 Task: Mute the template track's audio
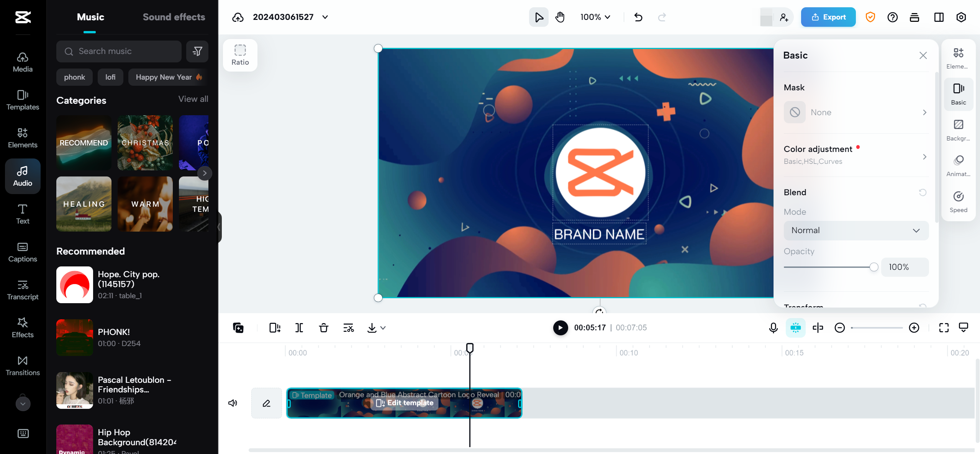(233, 403)
